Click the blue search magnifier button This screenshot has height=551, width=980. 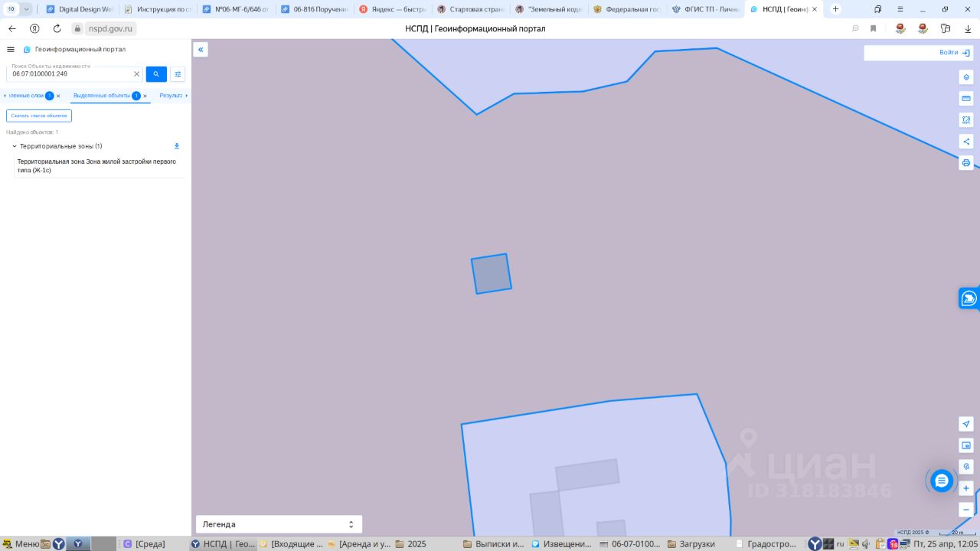156,74
